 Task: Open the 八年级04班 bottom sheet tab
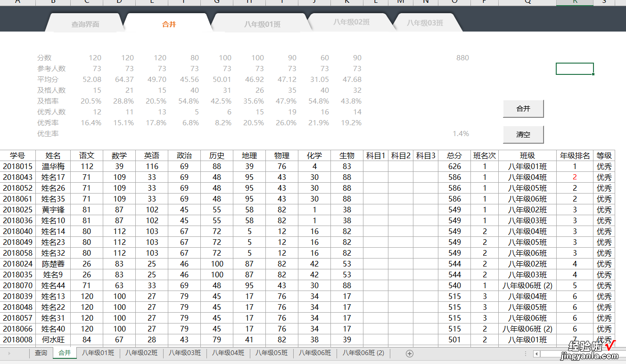click(x=228, y=353)
